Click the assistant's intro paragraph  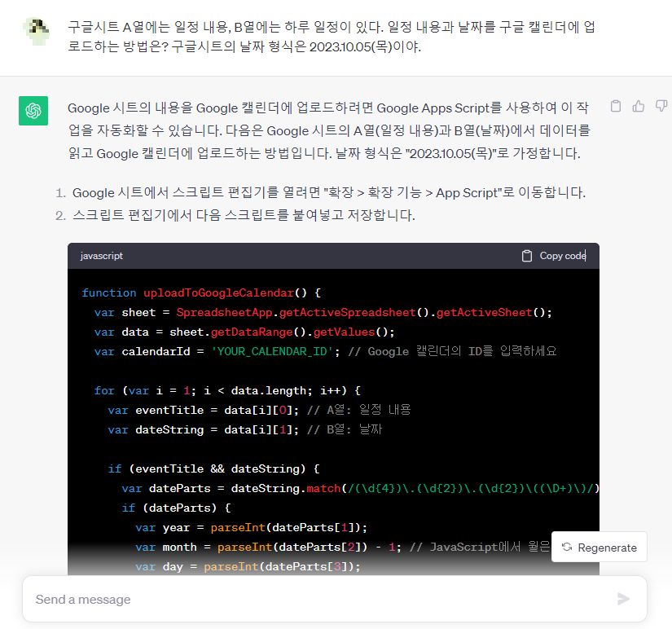(x=329, y=130)
